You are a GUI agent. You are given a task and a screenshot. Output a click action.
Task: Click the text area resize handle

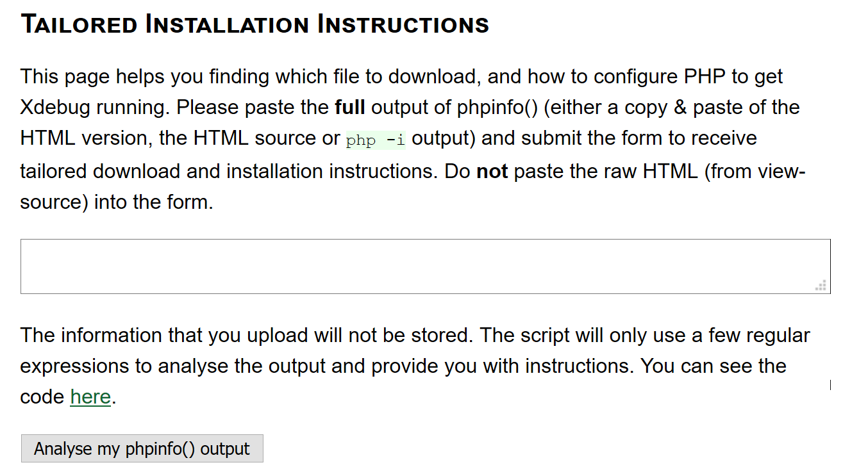821,286
